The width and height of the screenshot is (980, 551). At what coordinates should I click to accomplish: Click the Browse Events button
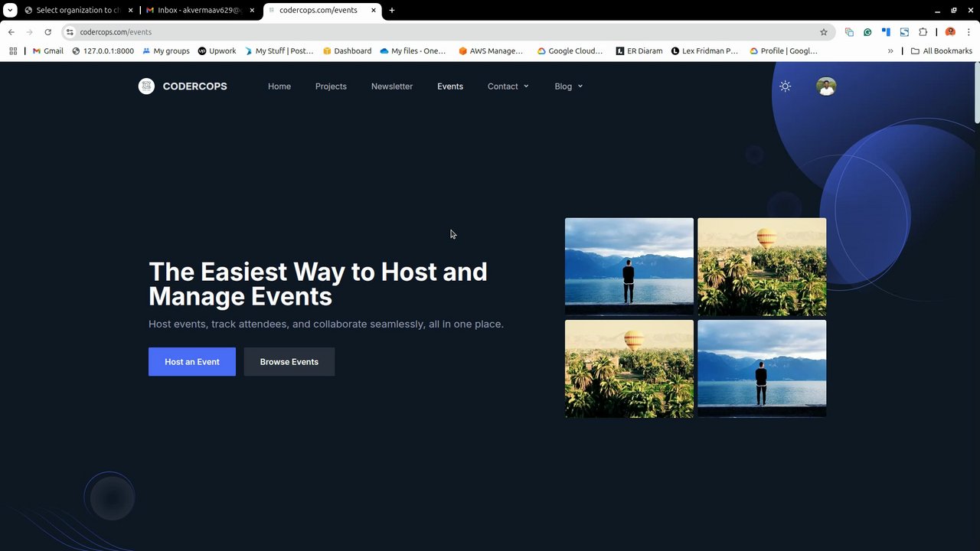tap(289, 362)
